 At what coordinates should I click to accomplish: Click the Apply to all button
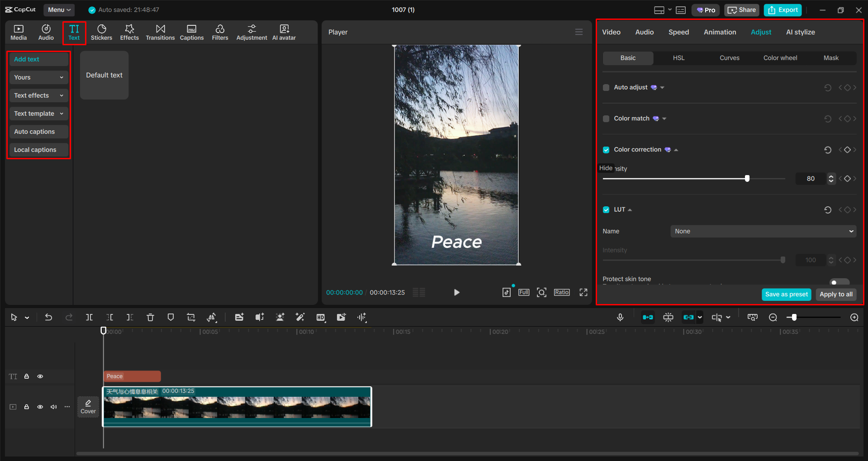pyautogui.click(x=835, y=294)
